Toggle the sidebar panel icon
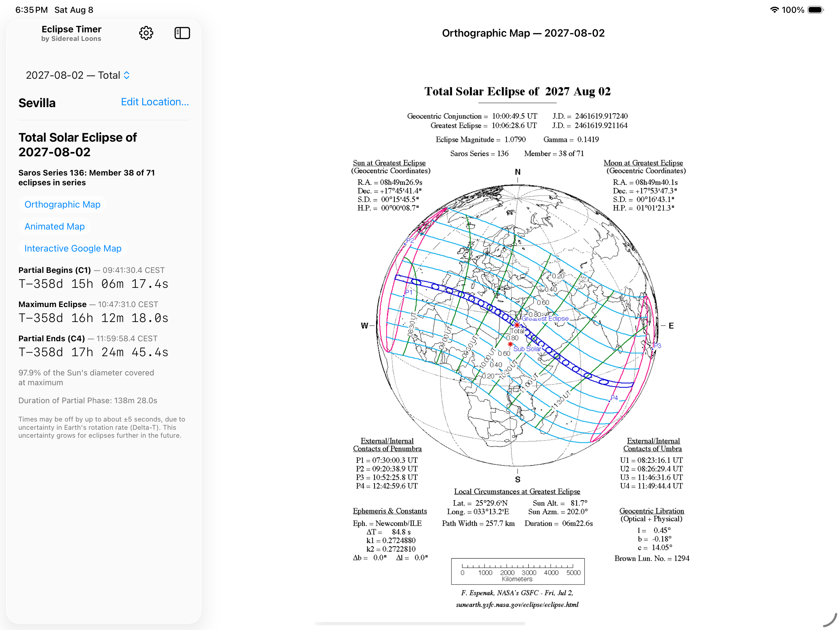This screenshot has height=630, width=840. point(182,33)
